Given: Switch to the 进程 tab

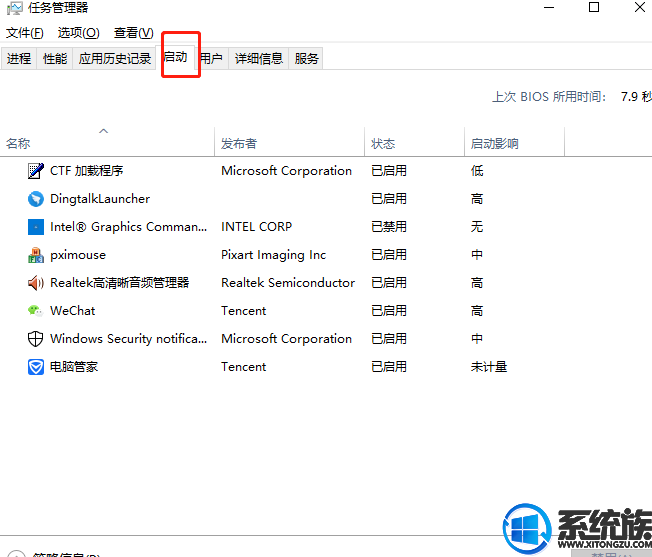Looking at the screenshot, I should (x=19, y=59).
